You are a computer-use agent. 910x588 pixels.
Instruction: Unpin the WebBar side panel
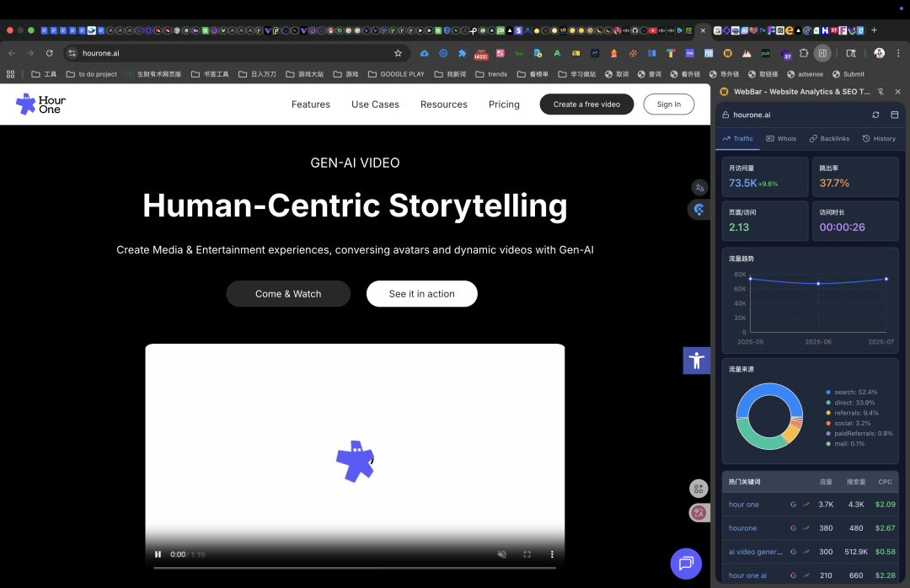coord(881,92)
